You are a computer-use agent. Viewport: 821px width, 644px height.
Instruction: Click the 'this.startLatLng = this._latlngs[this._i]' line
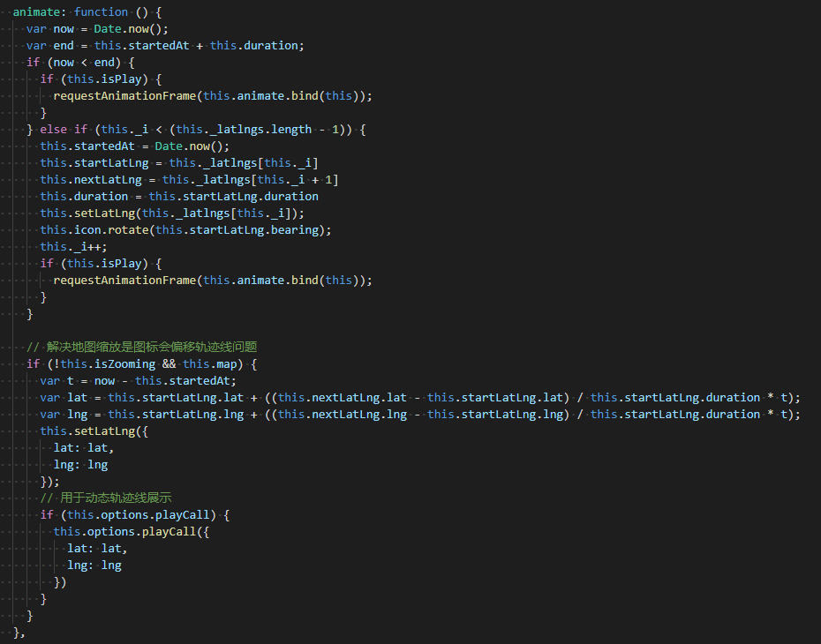pyautogui.click(x=179, y=162)
